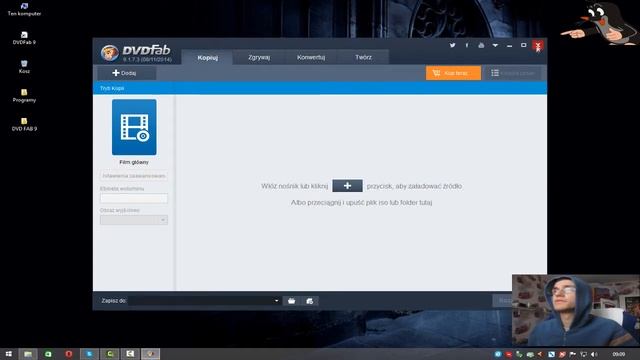Click the red tray icon
640x360 pixels.
[x=509, y=354]
